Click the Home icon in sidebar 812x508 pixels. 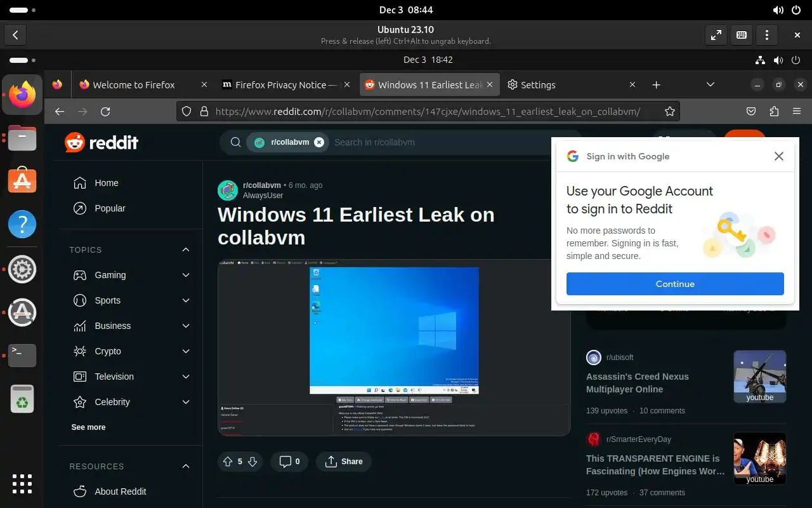(80, 183)
